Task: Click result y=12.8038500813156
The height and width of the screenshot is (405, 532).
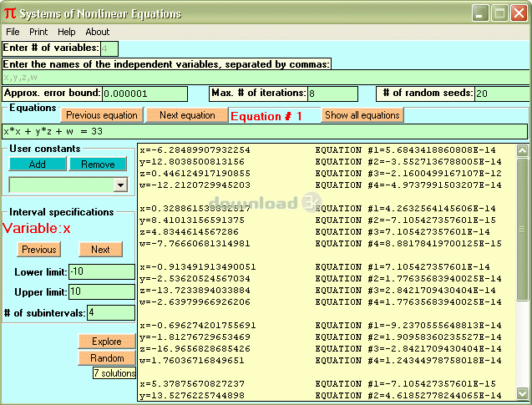Action: click(192, 162)
